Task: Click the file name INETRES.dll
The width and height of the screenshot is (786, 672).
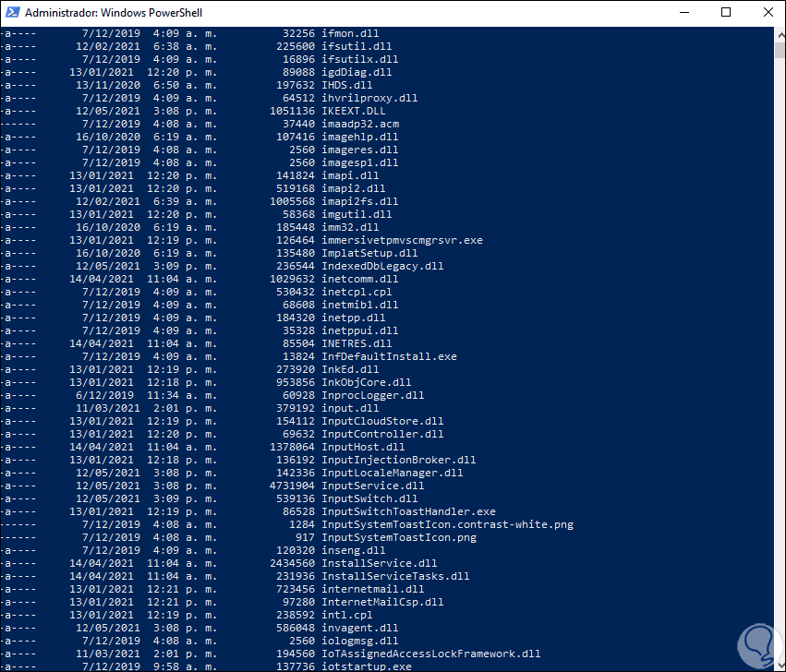Action: pos(357,343)
